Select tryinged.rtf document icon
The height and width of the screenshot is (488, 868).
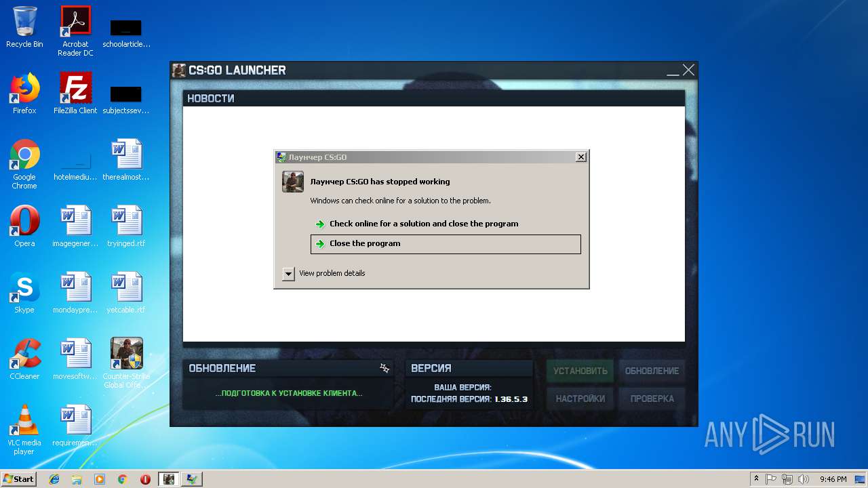point(126,226)
